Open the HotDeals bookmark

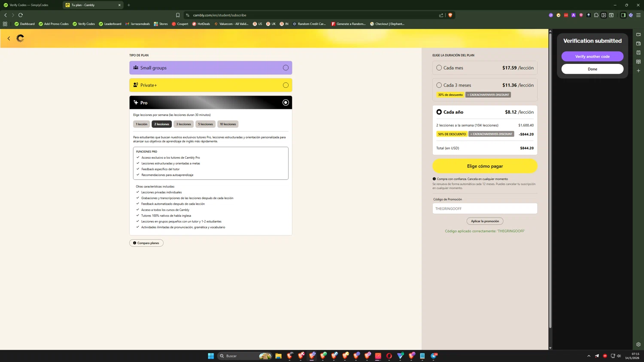[201, 24]
